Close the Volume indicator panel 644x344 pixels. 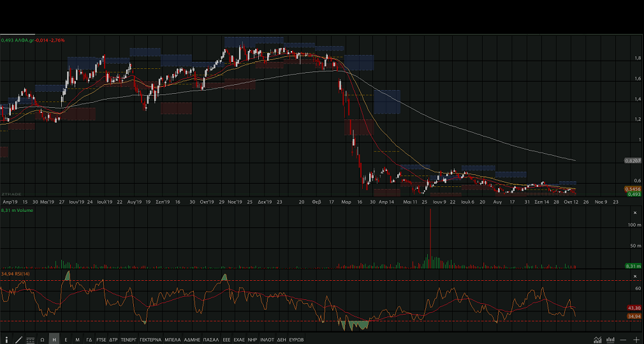click(x=634, y=213)
